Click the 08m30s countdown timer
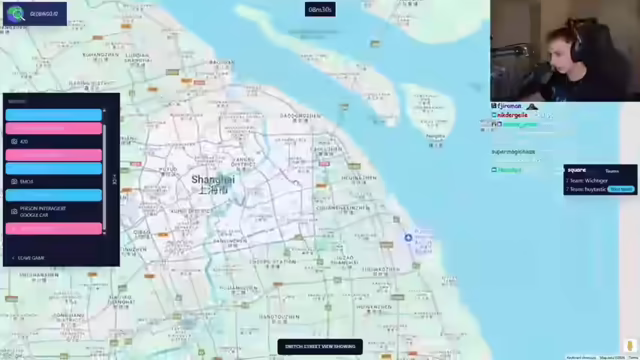The width and height of the screenshot is (640, 360). tap(320, 9)
